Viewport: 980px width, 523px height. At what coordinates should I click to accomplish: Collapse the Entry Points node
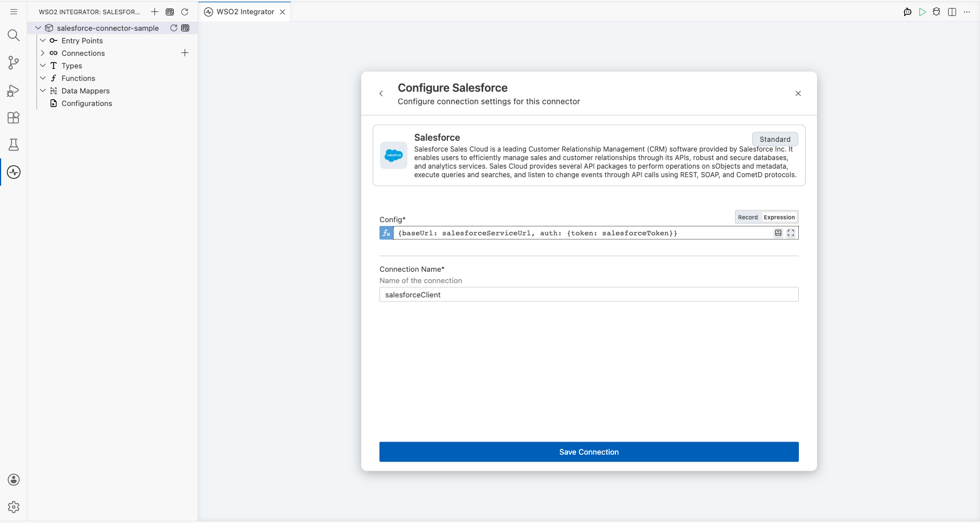click(43, 40)
